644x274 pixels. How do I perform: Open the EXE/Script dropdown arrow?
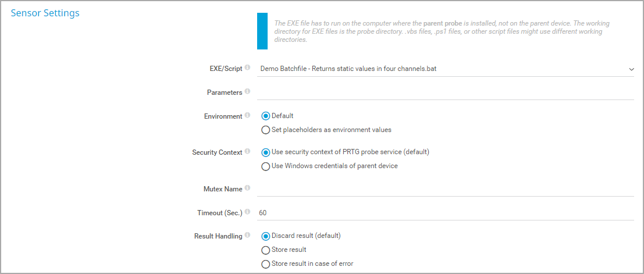[x=631, y=69]
